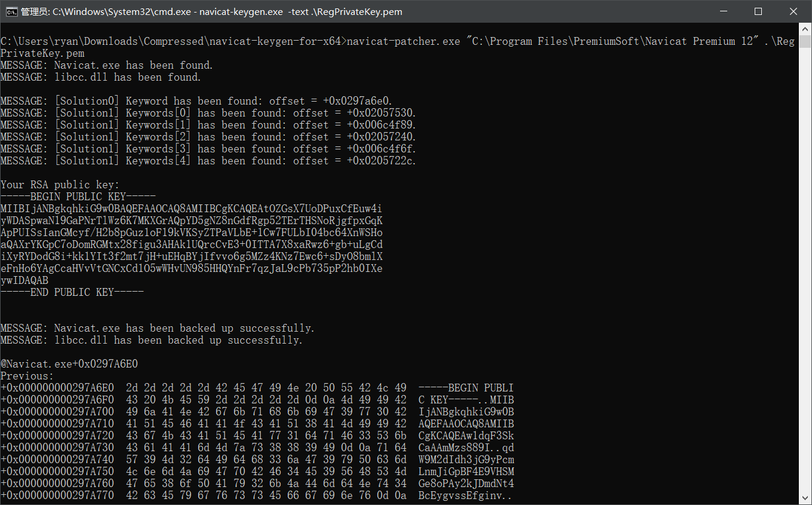Image resolution: width=812 pixels, height=505 pixels.
Task: Click the 'Your RSA public key:' text
Action: click(60, 185)
